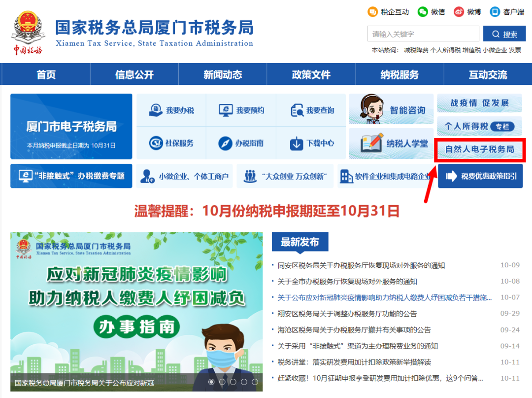The image size is (532, 398).
Task: Click the 客户端 client app icon
Action: tap(495, 12)
